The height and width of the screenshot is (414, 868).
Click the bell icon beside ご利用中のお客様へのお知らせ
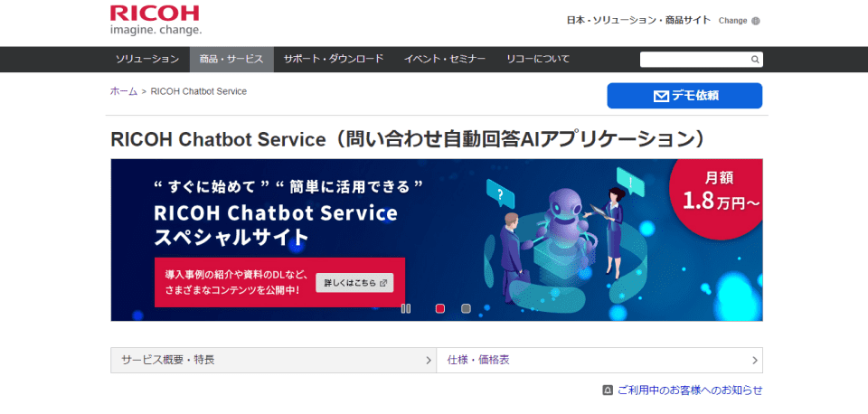[608, 390]
